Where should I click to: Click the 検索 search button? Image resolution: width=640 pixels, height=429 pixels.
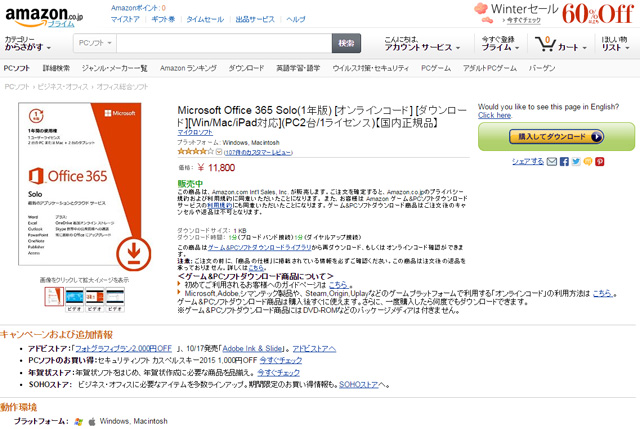(347, 43)
